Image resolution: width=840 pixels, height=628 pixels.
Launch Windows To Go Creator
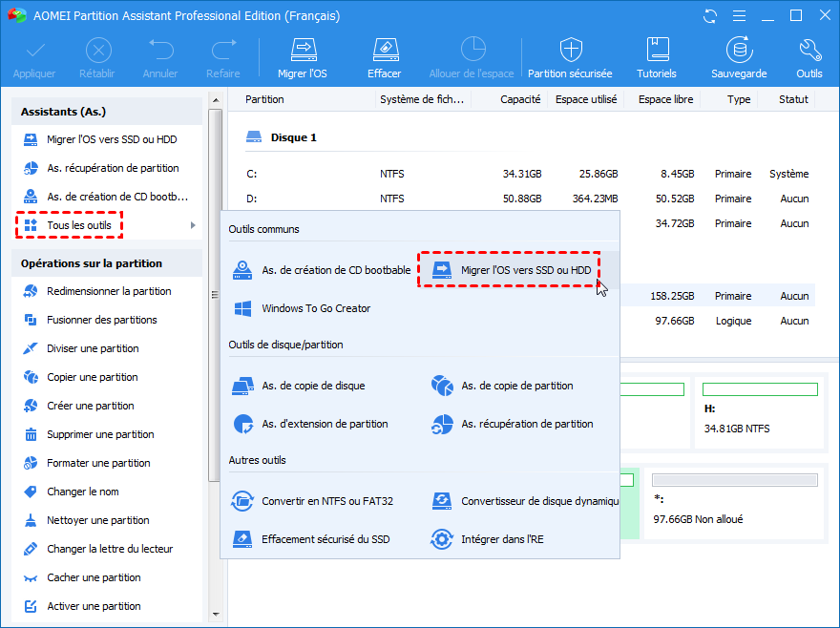315,308
